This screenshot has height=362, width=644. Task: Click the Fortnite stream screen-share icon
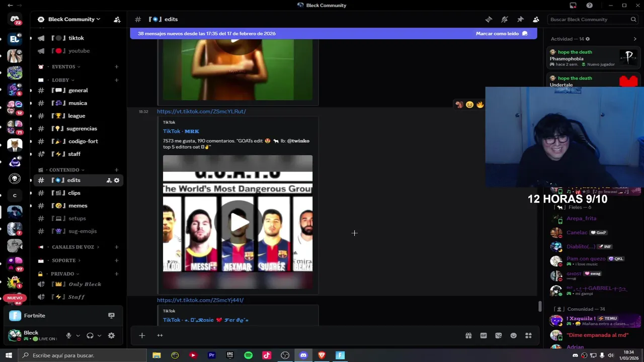(x=112, y=316)
